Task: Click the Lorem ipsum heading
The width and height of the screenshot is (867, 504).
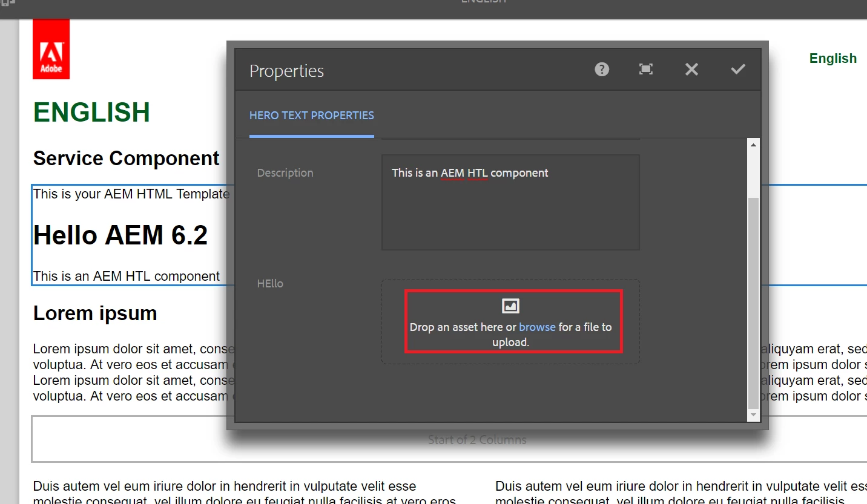Action: (x=95, y=313)
